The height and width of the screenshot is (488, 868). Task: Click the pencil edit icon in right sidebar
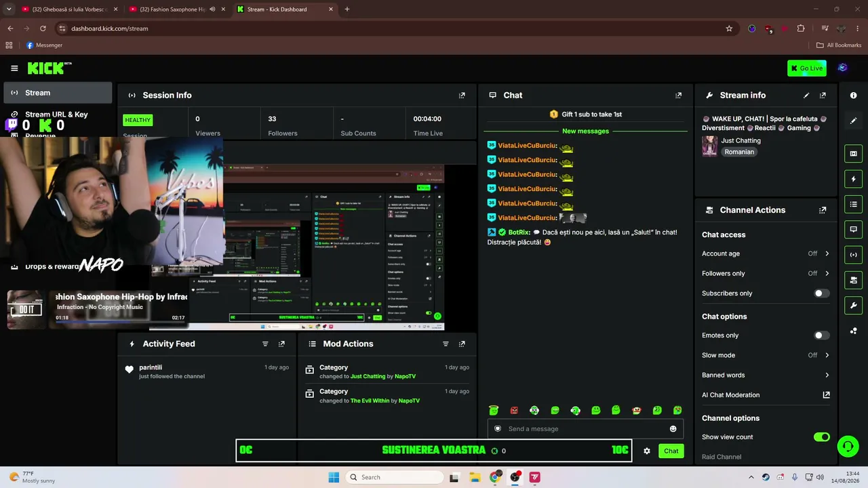(853, 121)
